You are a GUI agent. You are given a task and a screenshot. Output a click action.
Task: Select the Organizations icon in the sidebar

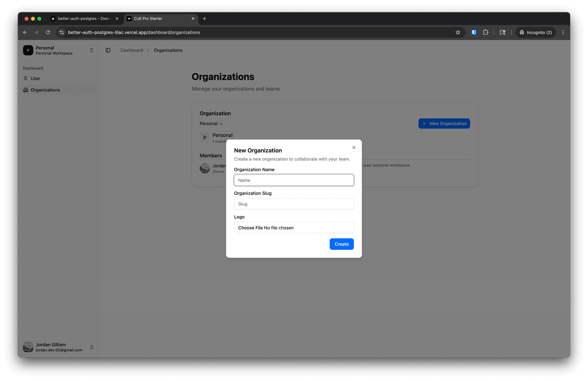click(x=26, y=90)
